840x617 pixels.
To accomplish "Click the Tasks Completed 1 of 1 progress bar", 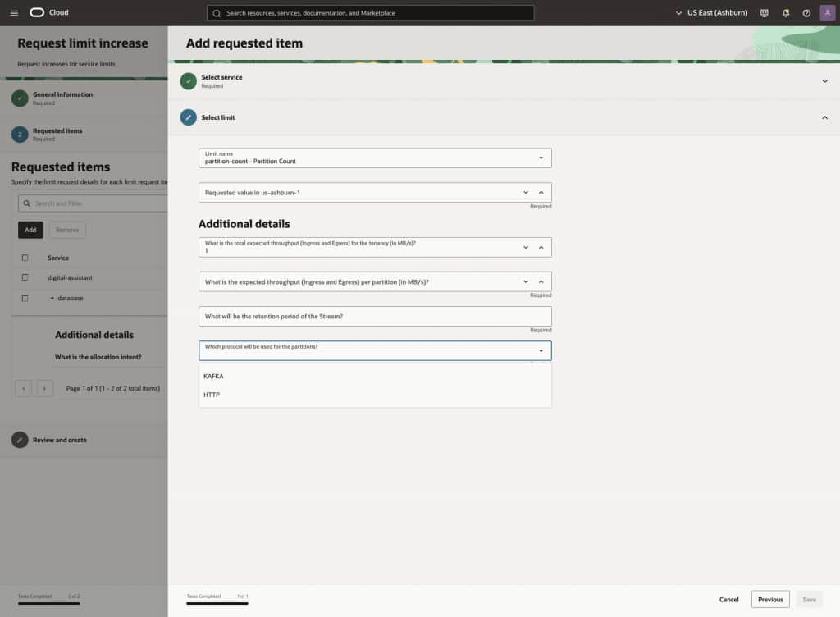I will tap(217, 604).
